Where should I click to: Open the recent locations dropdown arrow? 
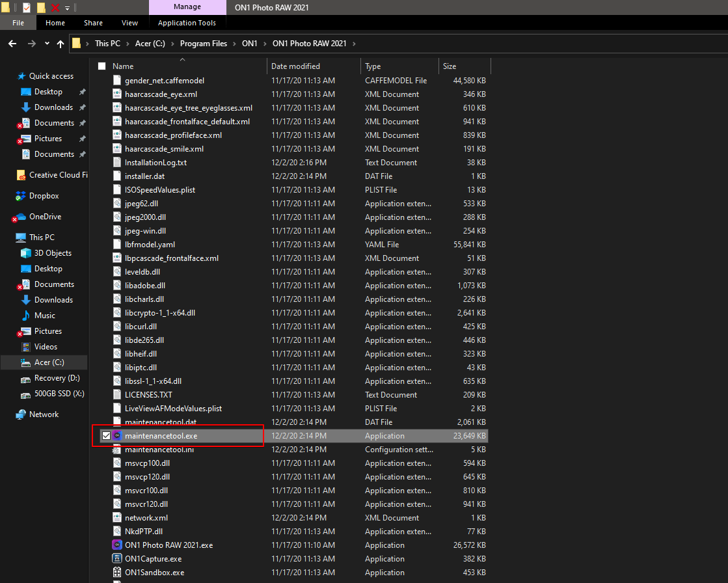[x=47, y=44]
